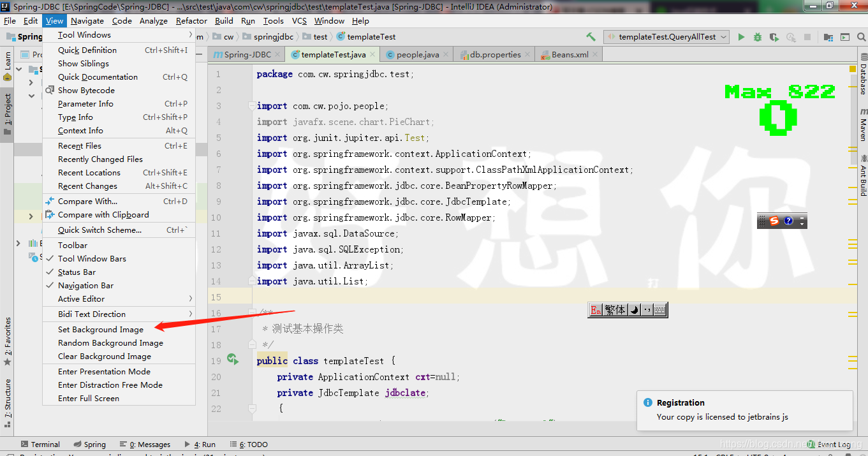The width and height of the screenshot is (868, 456).
Task: Collapse the import block fold at line 3
Action: [x=252, y=106]
